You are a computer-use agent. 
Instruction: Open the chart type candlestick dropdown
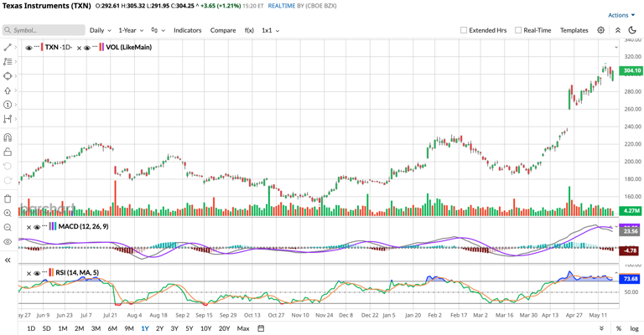(x=158, y=30)
